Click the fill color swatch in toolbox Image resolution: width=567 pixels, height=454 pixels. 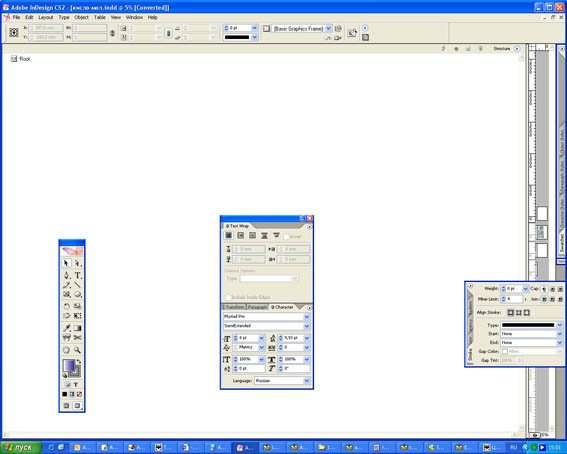click(69, 365)
